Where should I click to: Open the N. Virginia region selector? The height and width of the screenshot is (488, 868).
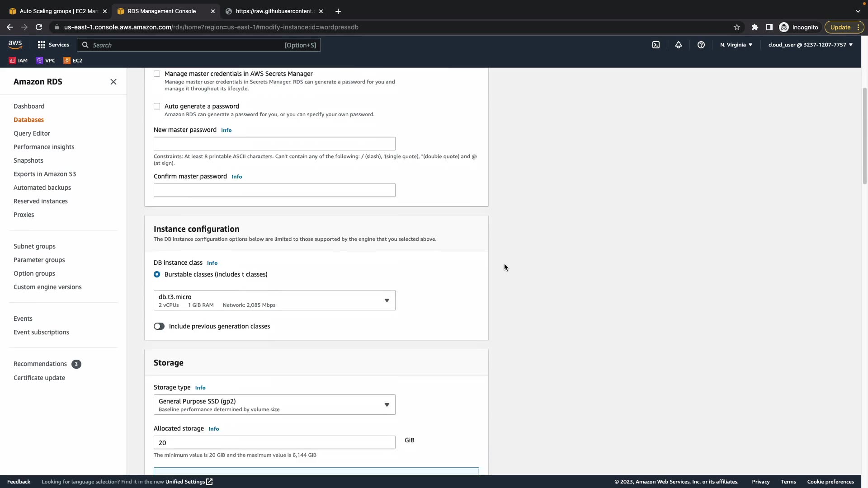click(x=736, y=45)
